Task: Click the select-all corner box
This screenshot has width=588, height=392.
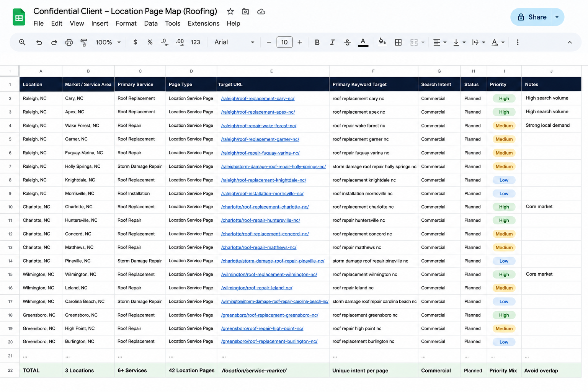Action: tap(10, 71)
